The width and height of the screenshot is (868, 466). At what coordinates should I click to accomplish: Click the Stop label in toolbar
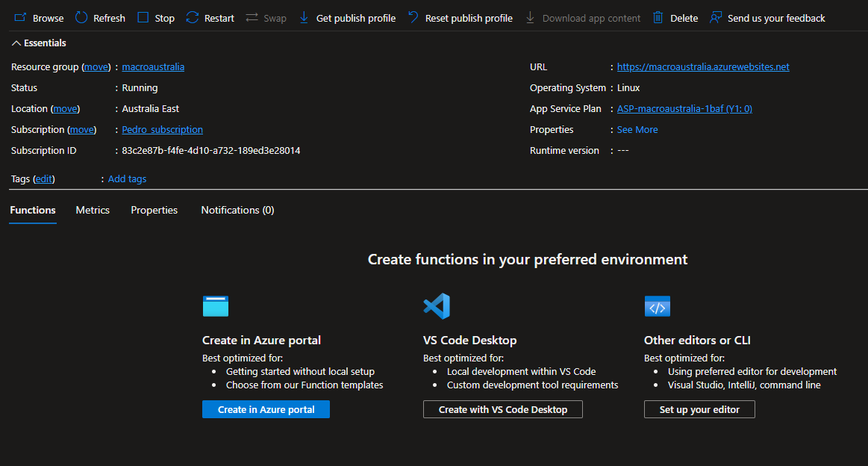pos(164,18)
